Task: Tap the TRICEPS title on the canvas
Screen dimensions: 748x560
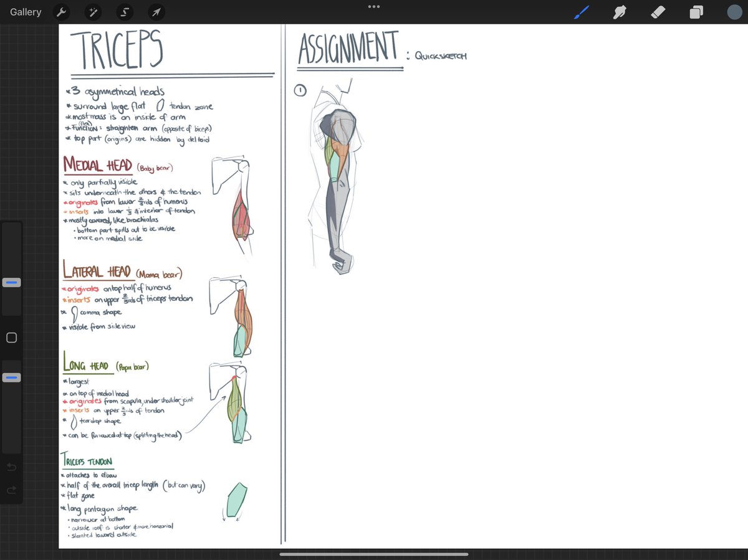Action: 117,49
